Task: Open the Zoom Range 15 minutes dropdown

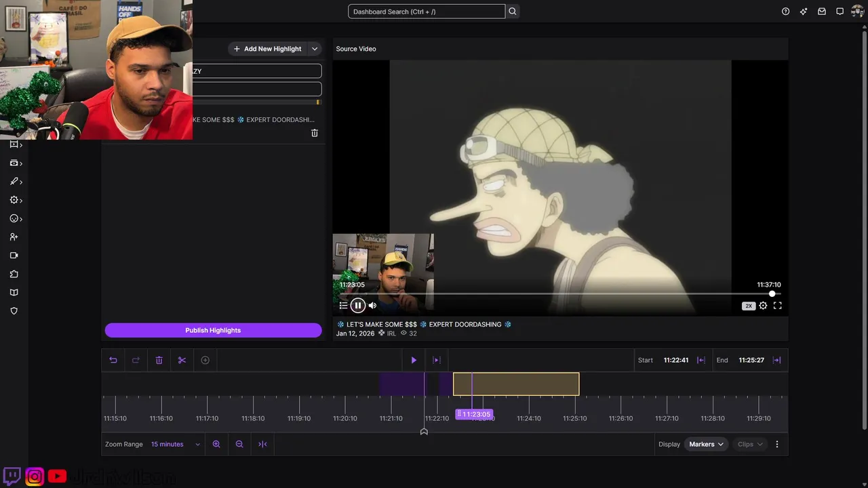Action: (176, 444)
